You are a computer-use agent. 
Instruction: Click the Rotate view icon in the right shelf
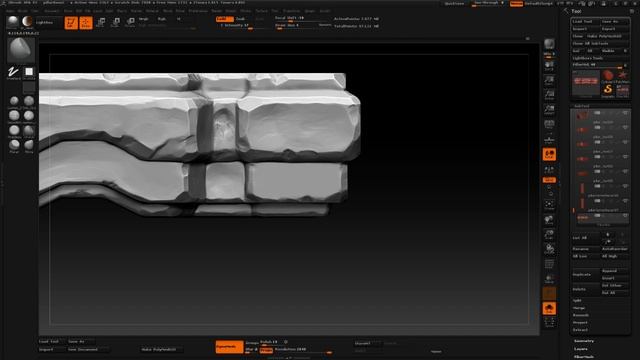(549, 249)
